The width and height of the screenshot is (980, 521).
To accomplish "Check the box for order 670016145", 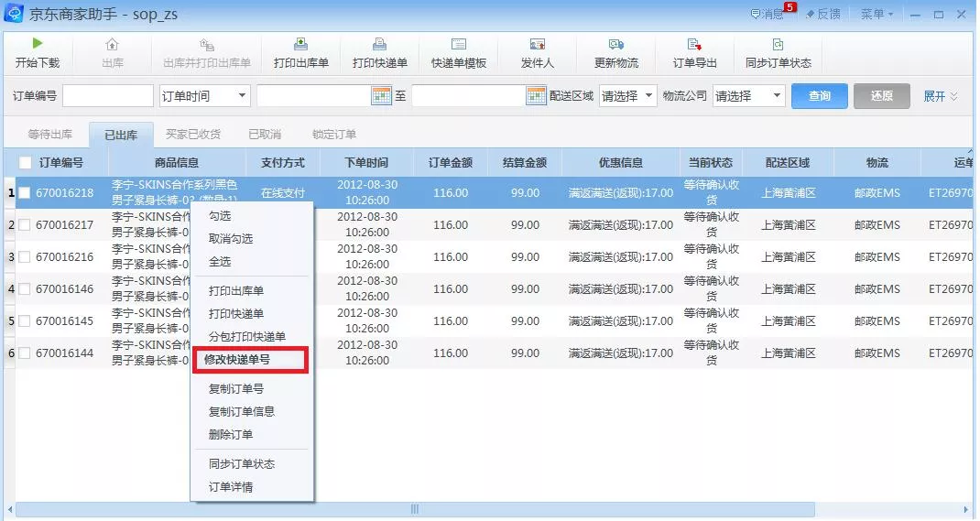I will tap(25, 321).
